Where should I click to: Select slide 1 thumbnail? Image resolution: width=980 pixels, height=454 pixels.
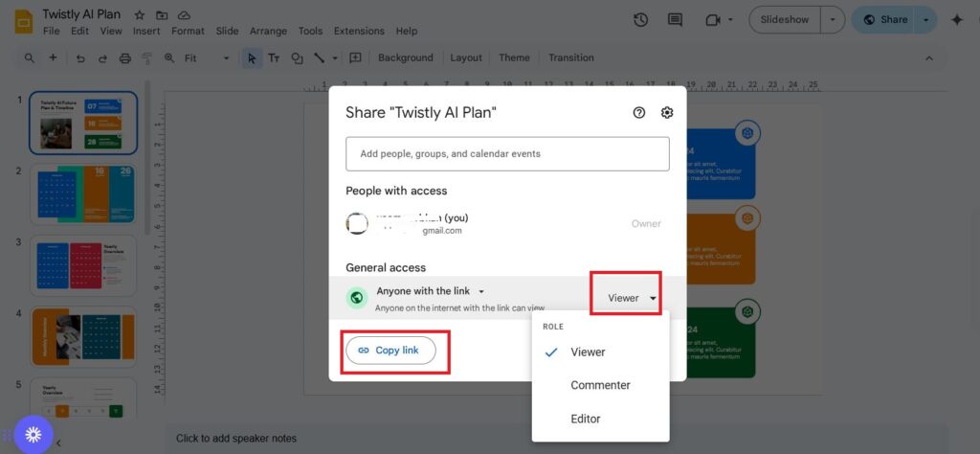[83, 124]
